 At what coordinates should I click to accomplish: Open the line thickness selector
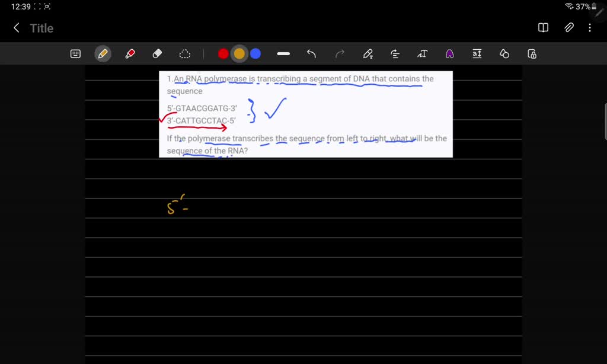[x=283, y=53]
